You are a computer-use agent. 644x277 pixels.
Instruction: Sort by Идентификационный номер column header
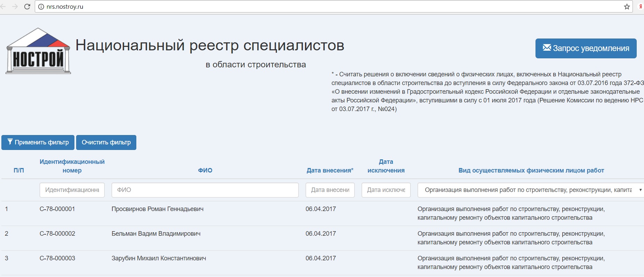point(72,166)
